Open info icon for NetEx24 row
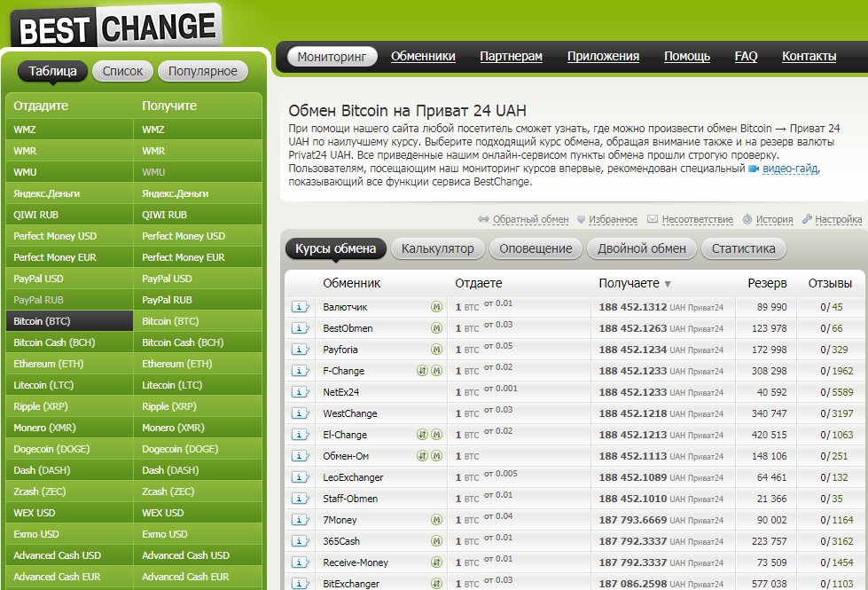 coord(300,392)
